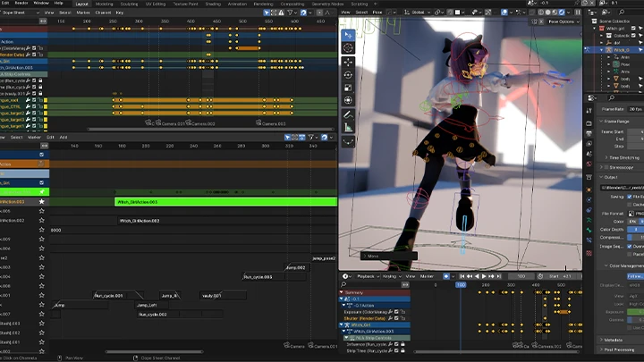Toggle Only Show Selected in NLA editor
644x362 pixels.
pos(287,138)
